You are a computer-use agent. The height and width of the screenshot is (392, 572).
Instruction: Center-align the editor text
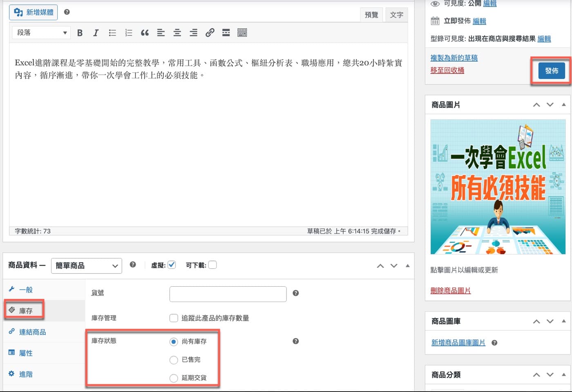(x=177, y=33)
